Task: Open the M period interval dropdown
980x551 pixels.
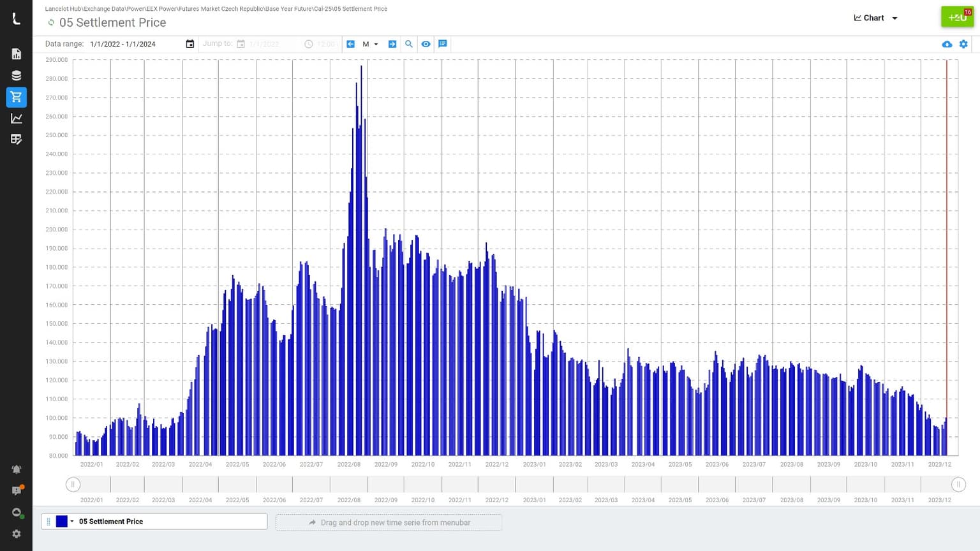Action: click(370, 44)
